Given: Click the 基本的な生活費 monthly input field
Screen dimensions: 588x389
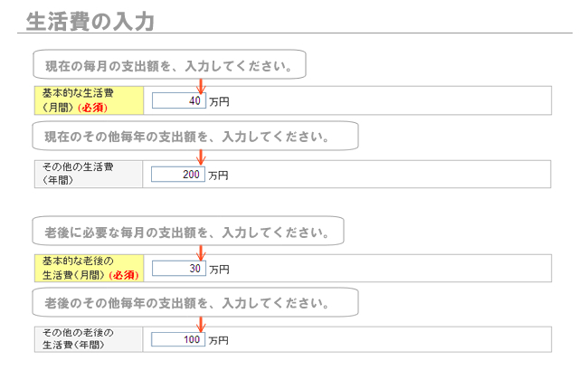Looking at the screenshot, I should [179, 100].
